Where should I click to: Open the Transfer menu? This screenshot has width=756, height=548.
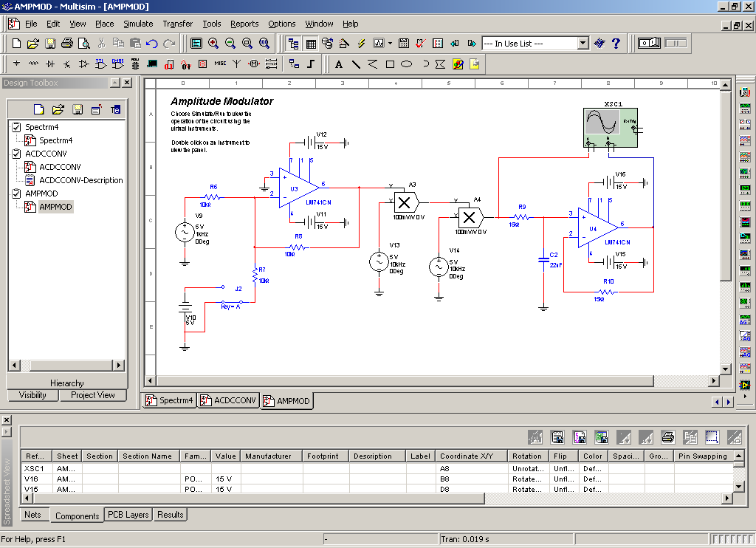177,24
